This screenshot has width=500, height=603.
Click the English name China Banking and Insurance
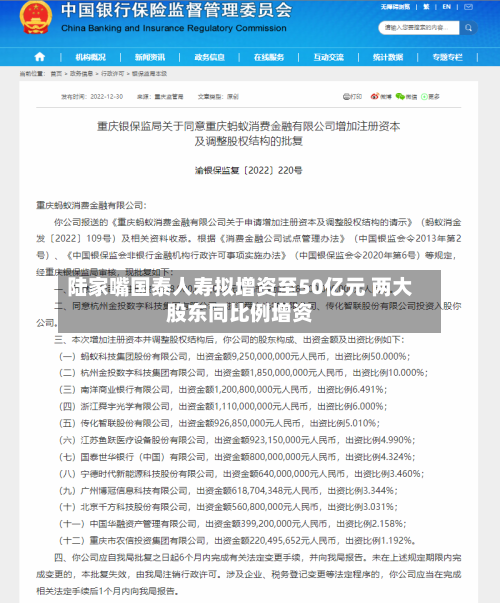174,28
